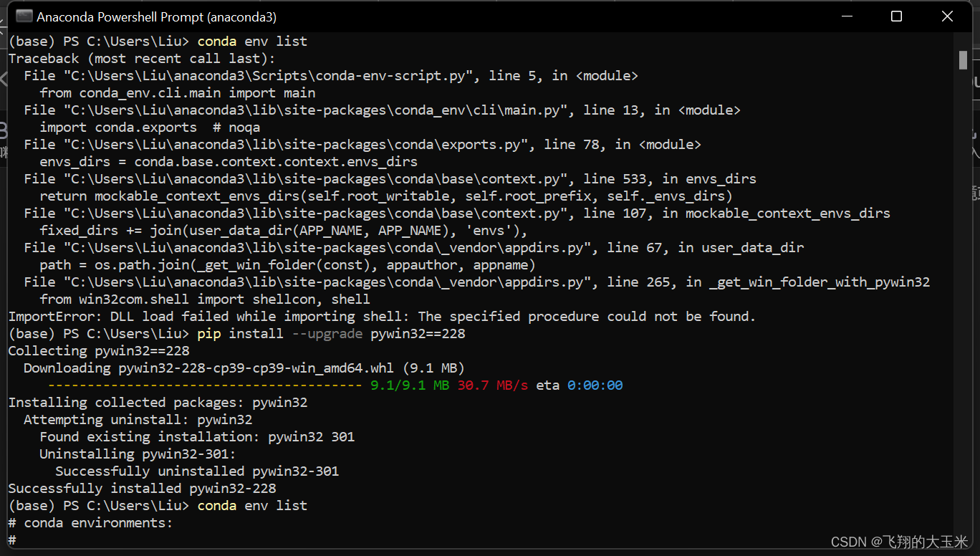
Task: Click the 'eta 0:00:00' value
Action: click(580, 385)
